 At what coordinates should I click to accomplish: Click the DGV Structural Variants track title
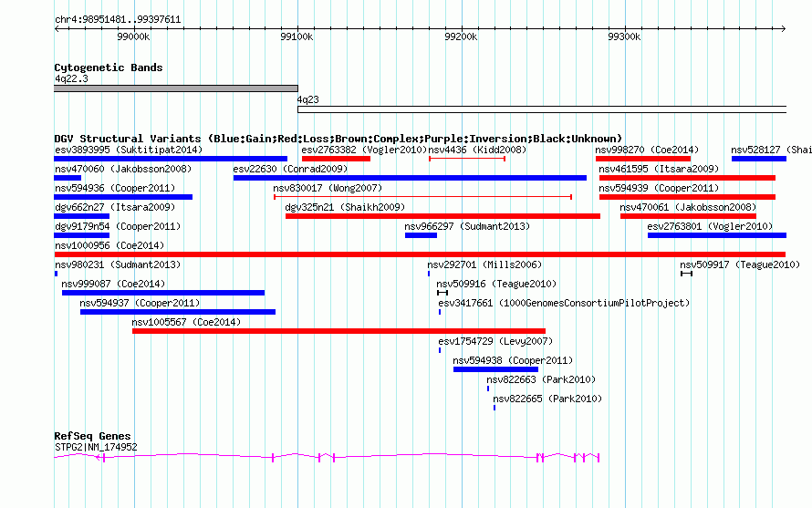(338, 139)
